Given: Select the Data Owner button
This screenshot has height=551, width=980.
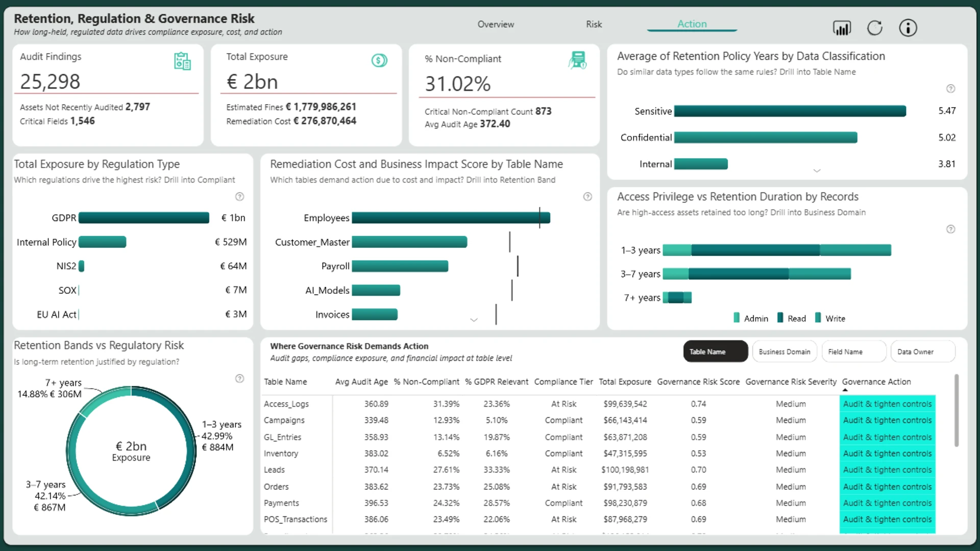Looking at the screenshot, I should 923,352.
